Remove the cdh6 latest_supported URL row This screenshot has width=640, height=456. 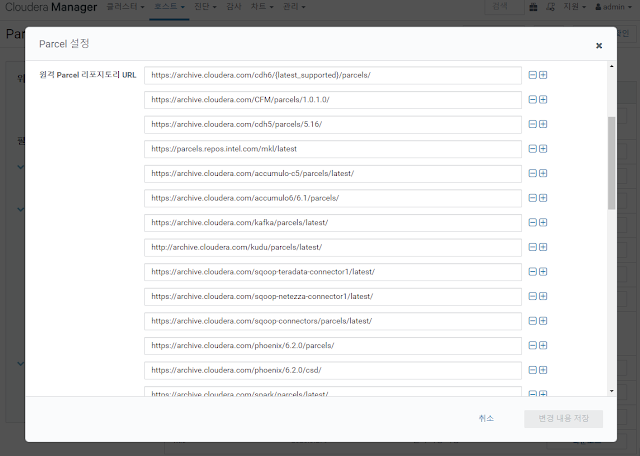point(533,75)
